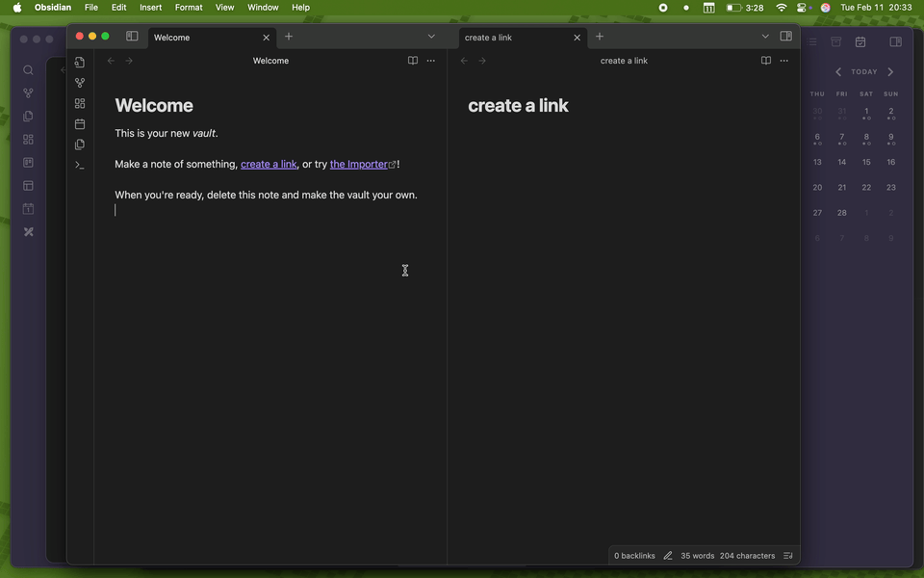Viewport: 924px width, 578px height.
Task: Follow the 'create a link' hyperlink
Action: 269,165
